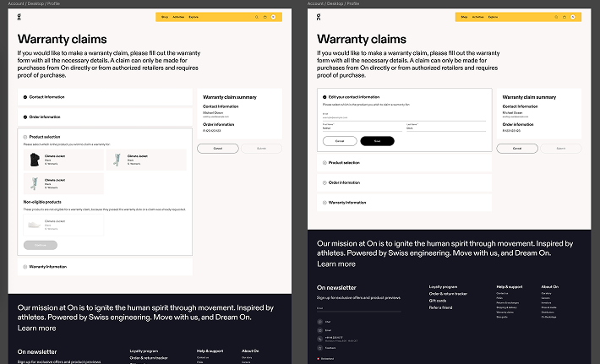The image size is (600, 364).
Task: Select Shop in left frame navbar
Action: point(165,17)
